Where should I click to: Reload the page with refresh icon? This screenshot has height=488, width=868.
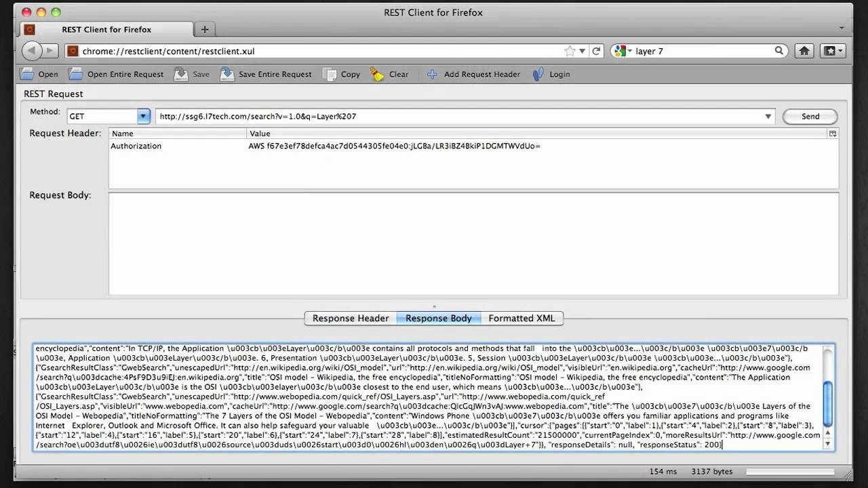597,51
